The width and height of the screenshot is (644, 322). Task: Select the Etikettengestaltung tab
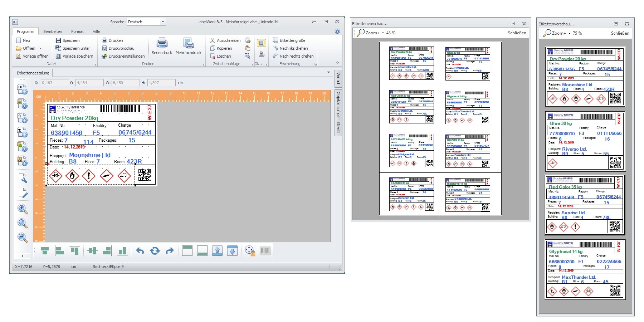(x=33, y=73)
